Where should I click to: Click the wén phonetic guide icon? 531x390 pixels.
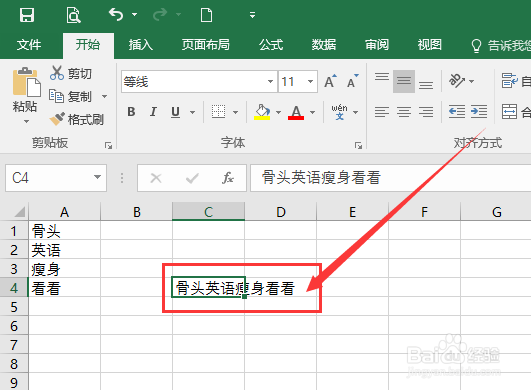pos(339,112)
